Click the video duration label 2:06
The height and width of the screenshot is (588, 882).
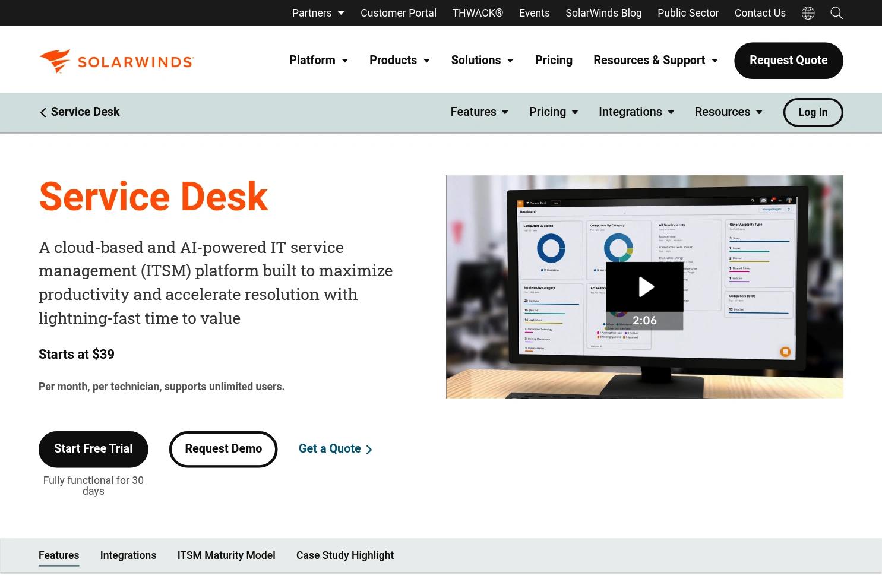coord(644,321)
